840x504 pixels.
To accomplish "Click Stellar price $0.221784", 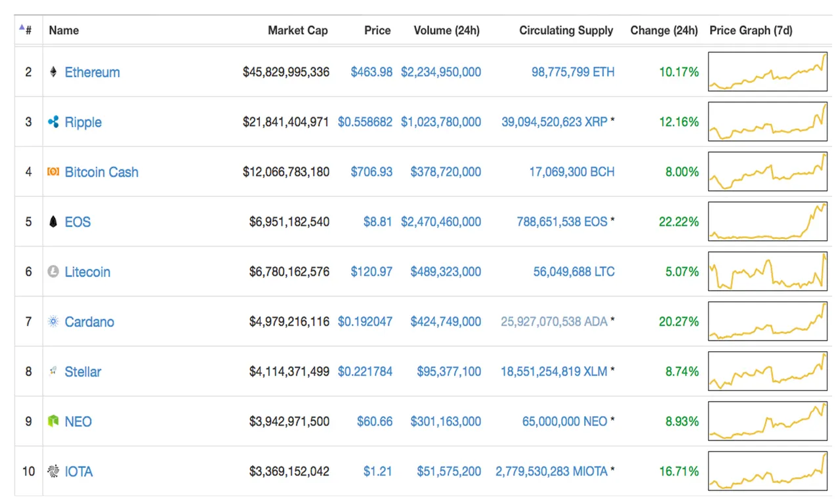I will tap(366, 371).
